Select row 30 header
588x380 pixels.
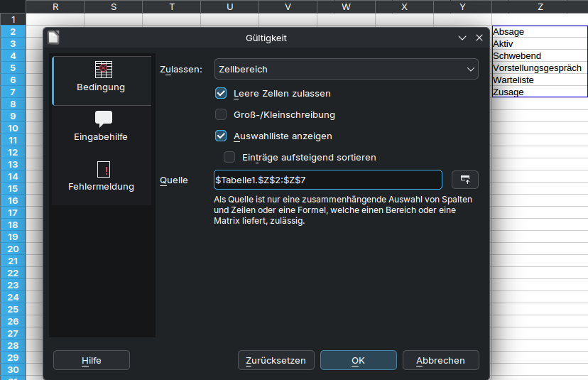coord(13,369)
